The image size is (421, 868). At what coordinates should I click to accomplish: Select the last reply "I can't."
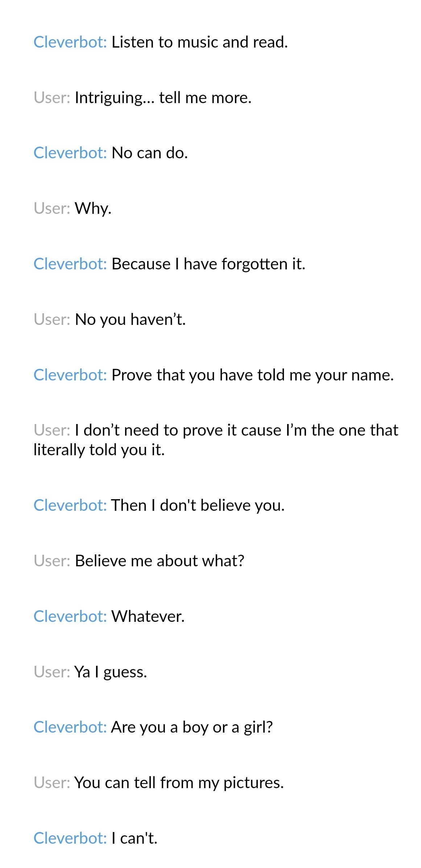pyautogui.click(x=134, y=838)
